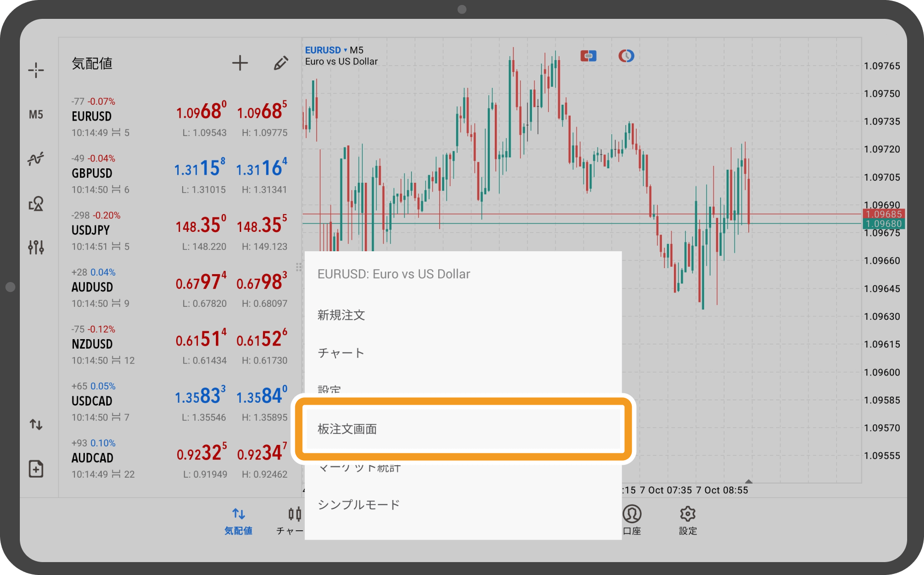Select 新規注文 from the context menu
Image resolution: width=924 pixels, height=575 pixels.
pyautogui.click(x=341, y=315)
